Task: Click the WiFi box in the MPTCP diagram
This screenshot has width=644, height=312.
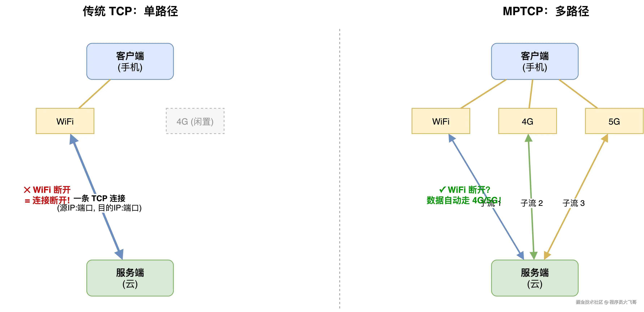Action: (441, 121)
